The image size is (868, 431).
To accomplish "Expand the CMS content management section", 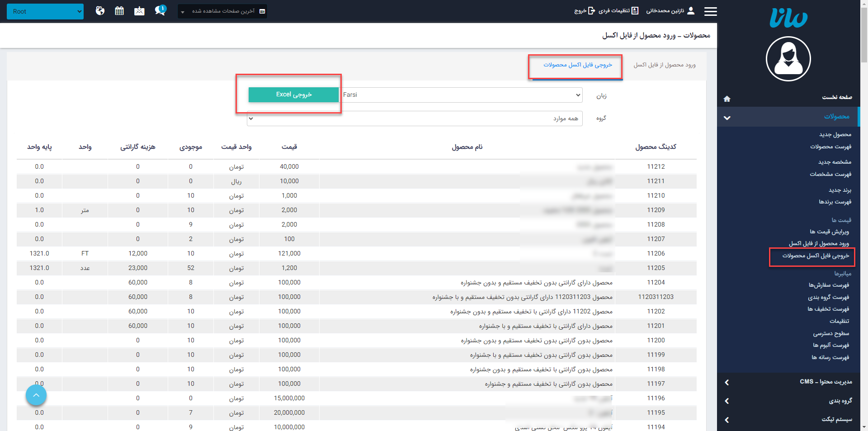I will 789,382.
